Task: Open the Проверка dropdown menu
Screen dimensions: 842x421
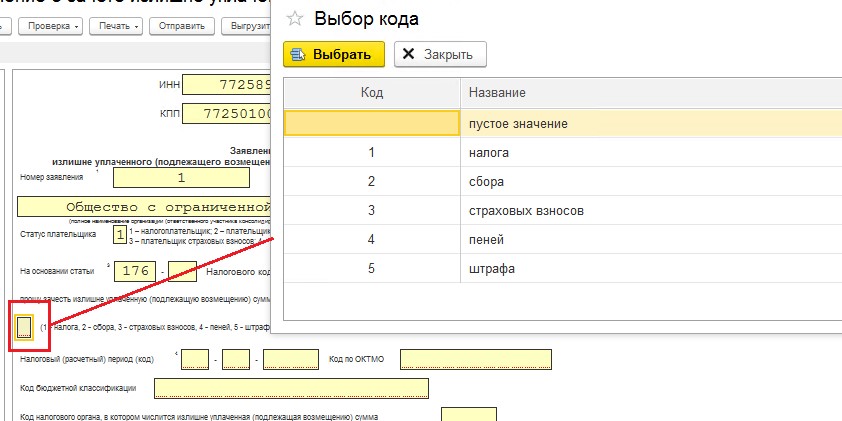Action: click(50, 26)
